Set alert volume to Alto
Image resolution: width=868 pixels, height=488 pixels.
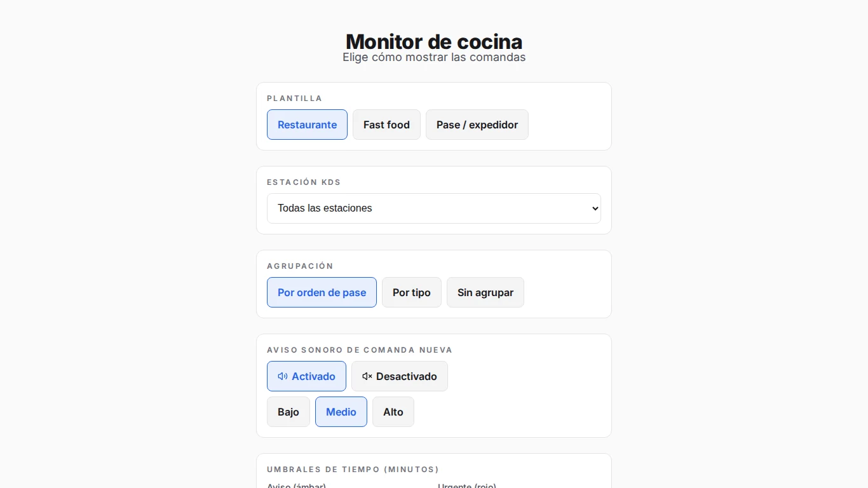pyautogui.click(x=393, y=412)
